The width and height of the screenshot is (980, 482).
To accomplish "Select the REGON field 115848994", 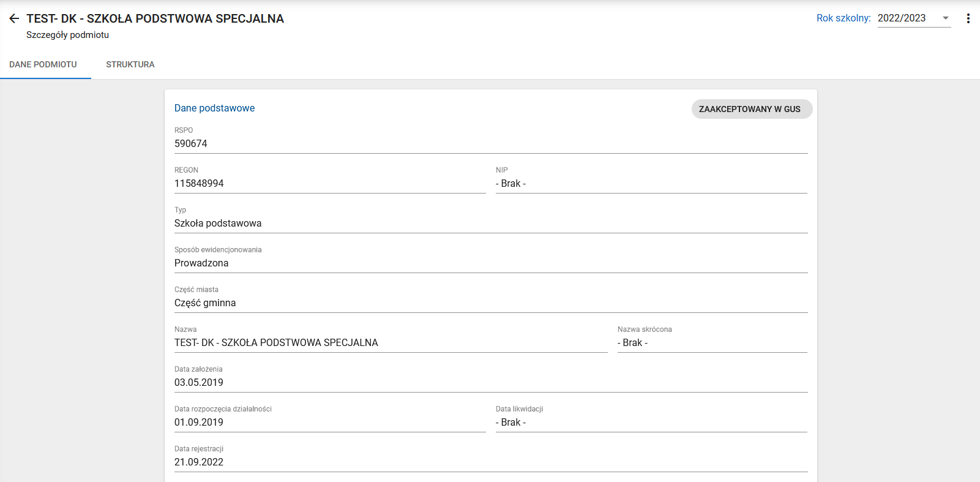I will coord(199,183).
